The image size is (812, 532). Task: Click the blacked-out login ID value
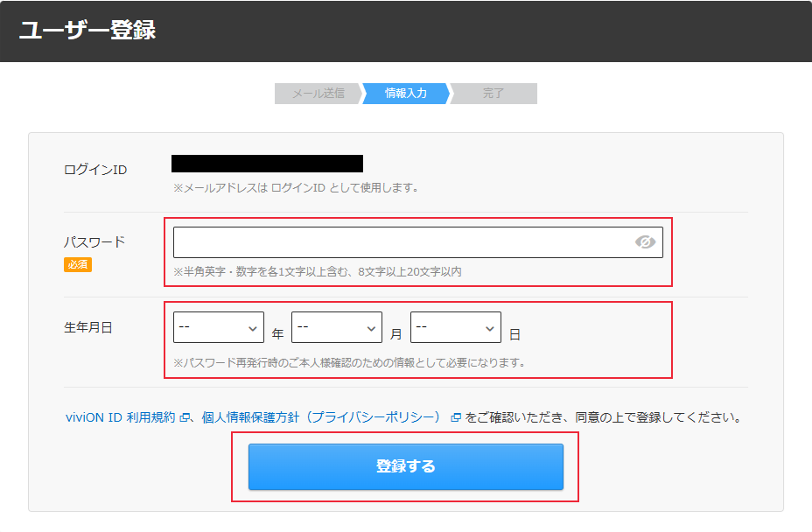(267, 164)
